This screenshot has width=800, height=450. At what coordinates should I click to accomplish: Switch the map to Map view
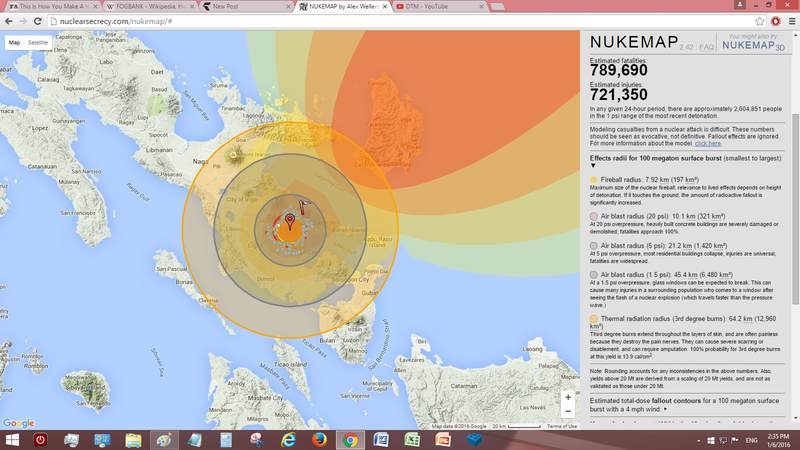click(x=14, y=43)
